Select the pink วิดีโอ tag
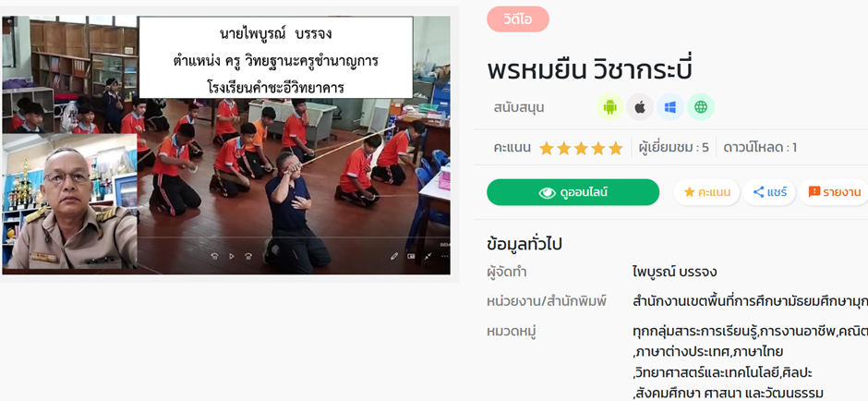 (x=518, y=18)
